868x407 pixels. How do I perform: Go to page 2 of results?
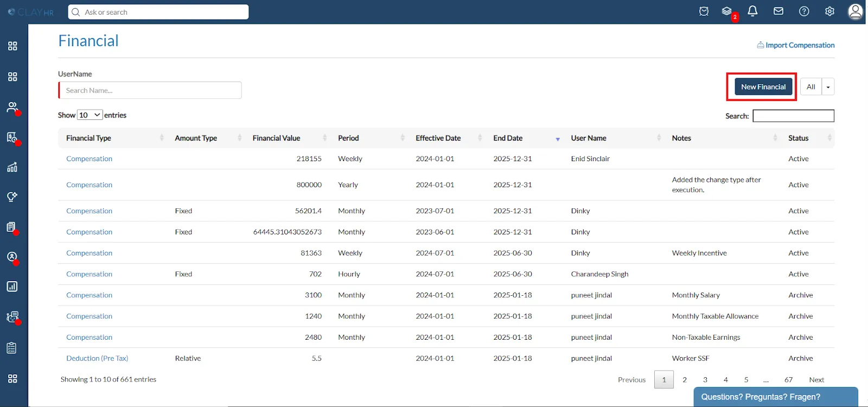685,380
